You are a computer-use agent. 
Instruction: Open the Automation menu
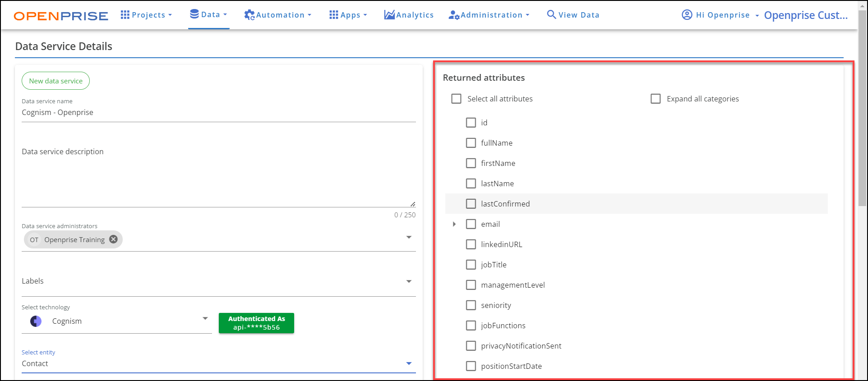pos(278,15)
